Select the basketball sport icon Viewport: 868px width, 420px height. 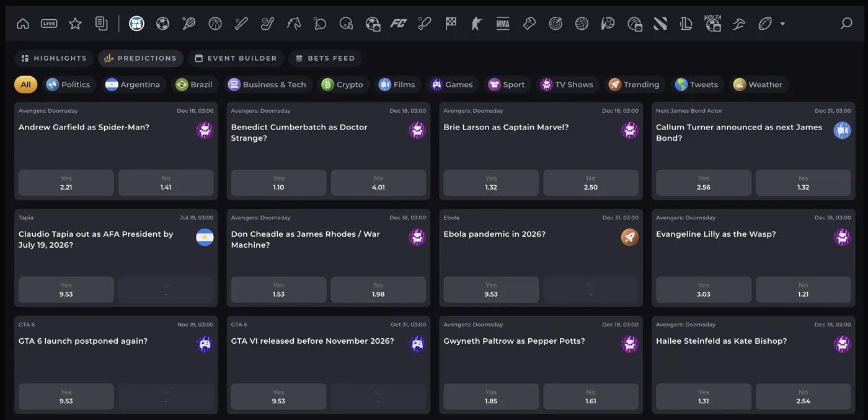pyautogui.click(x=215, y=24)
